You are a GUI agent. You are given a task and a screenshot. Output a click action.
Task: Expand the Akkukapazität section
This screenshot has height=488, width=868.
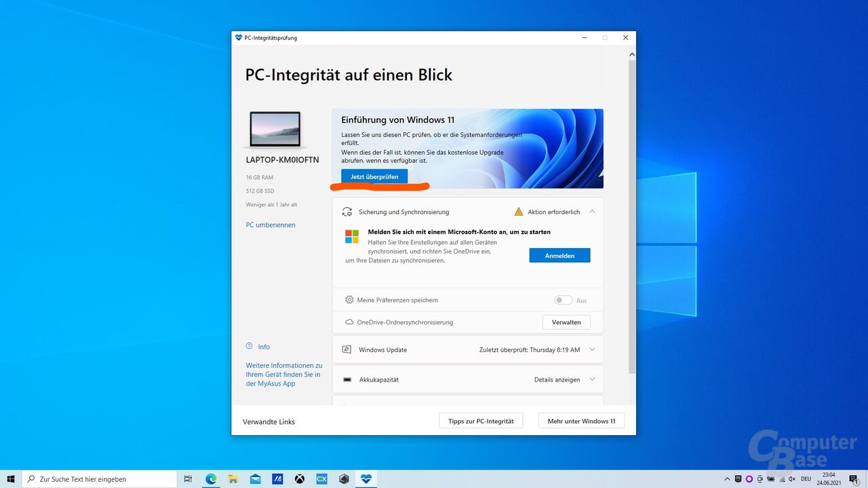point(591,380)
